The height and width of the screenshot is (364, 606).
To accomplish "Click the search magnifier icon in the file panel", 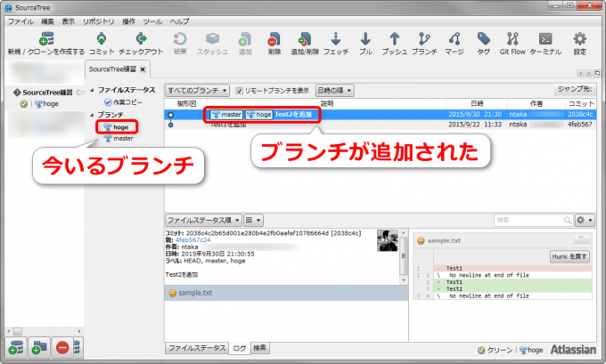I will [x=568, y=220].
